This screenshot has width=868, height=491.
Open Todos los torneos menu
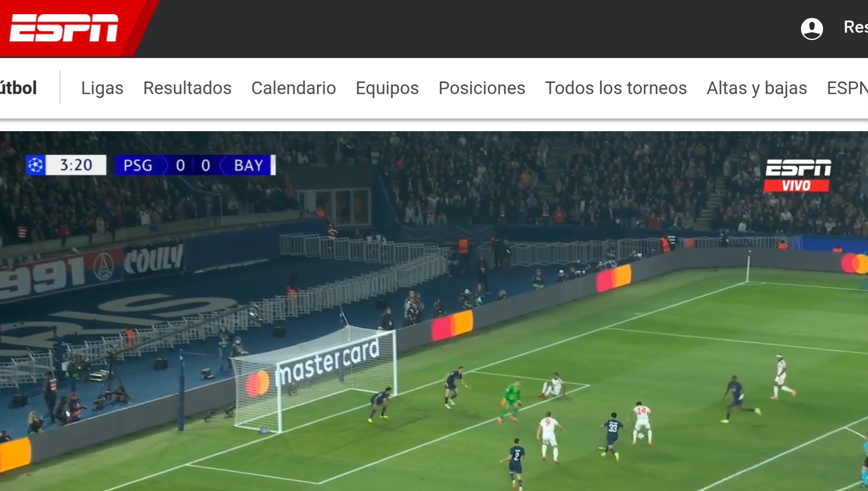click(616, 88)
